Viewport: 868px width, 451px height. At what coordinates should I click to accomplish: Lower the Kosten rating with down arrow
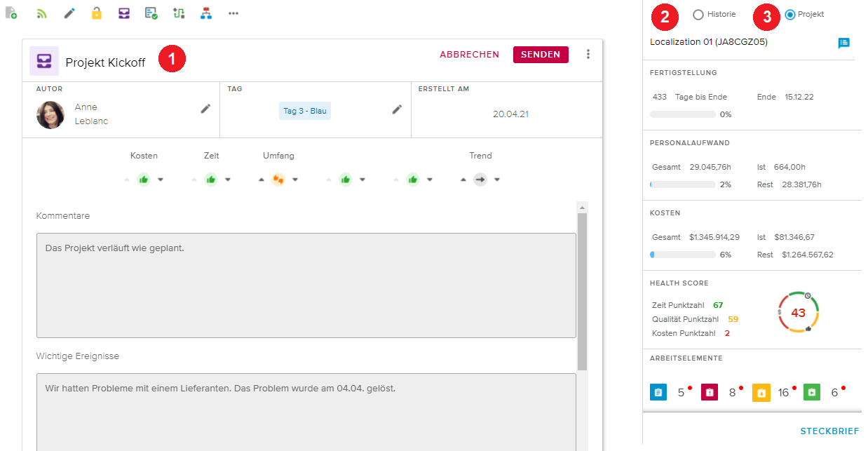161,180
